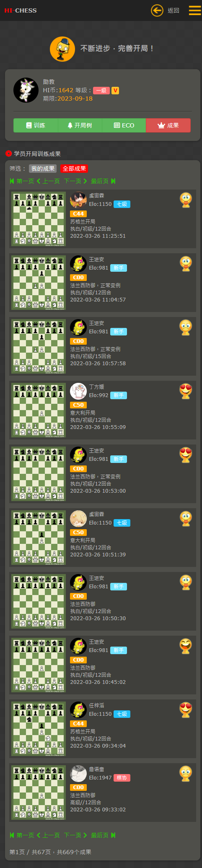
Task: Click the laughing emoji on the 10:45:02 result
Action: [x=186, y=646]
